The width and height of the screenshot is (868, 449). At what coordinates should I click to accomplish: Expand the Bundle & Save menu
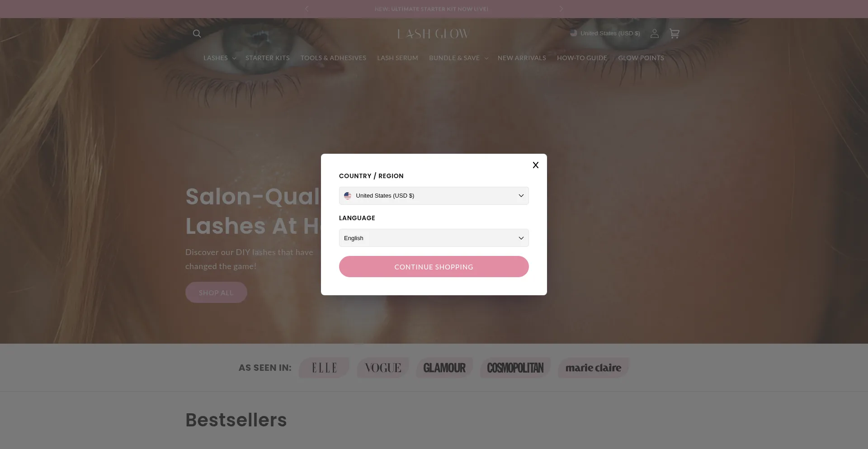pos(458,58)
